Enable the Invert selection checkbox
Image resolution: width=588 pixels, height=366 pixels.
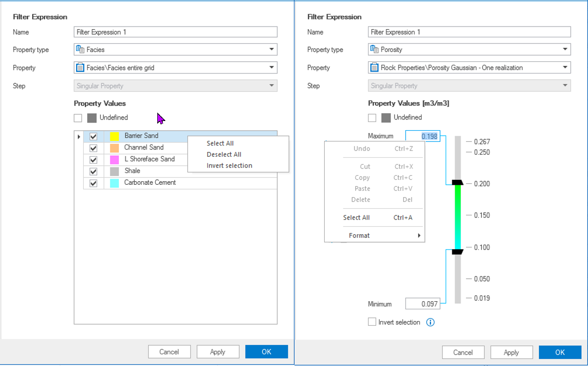[x=372, y=322]
